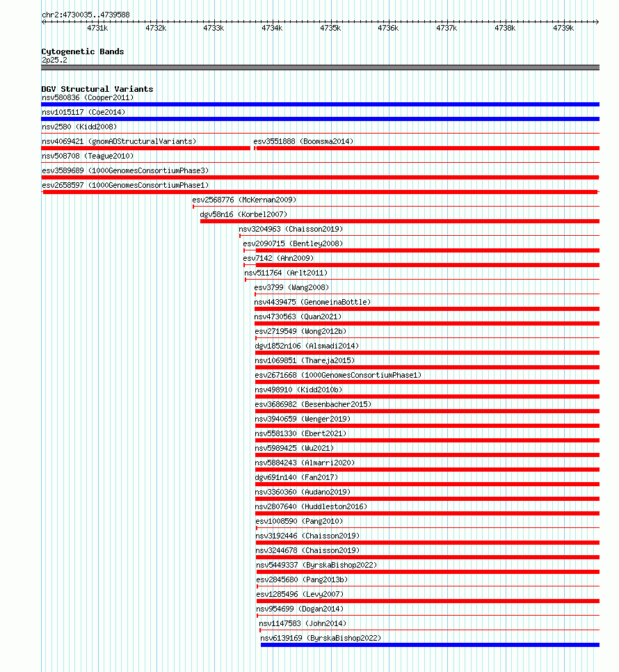Open the nsv2580 (Kidd2008) variant label
619x672 pixels.
coord(79,127)
